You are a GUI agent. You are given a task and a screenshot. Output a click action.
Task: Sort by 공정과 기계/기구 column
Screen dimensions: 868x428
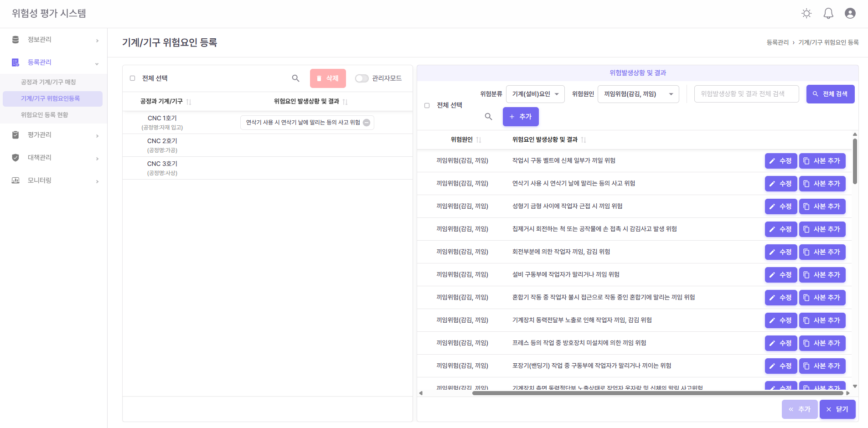(x=189, y=102)
